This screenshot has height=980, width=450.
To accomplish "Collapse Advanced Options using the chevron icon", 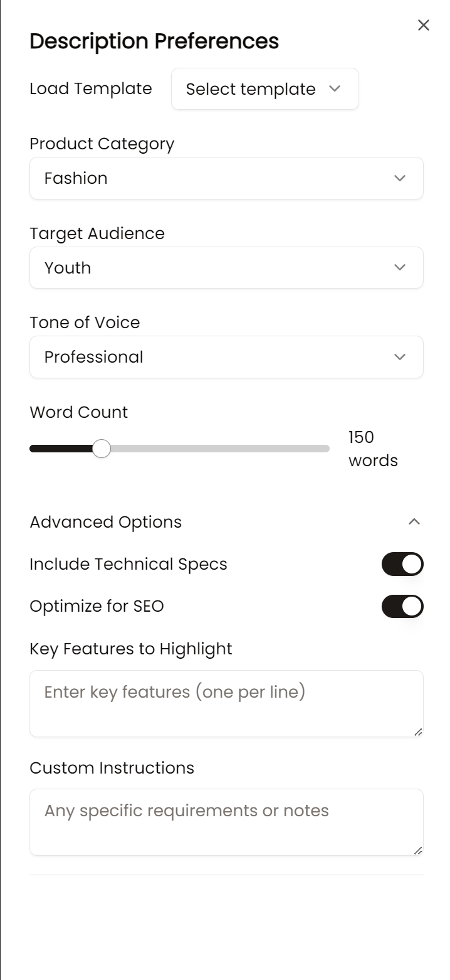I will tap(414, 522).
